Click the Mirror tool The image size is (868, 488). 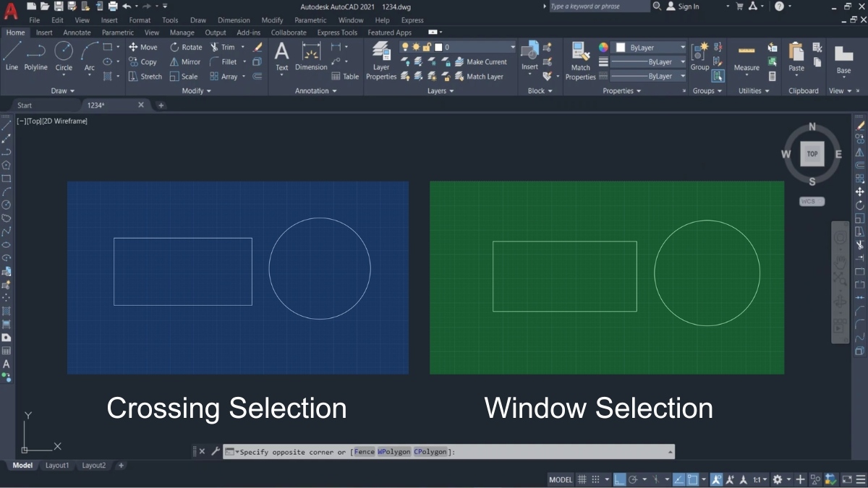[185, 61]
